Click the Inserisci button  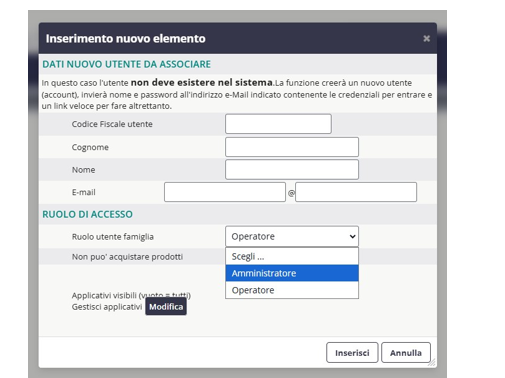(352, 353)
